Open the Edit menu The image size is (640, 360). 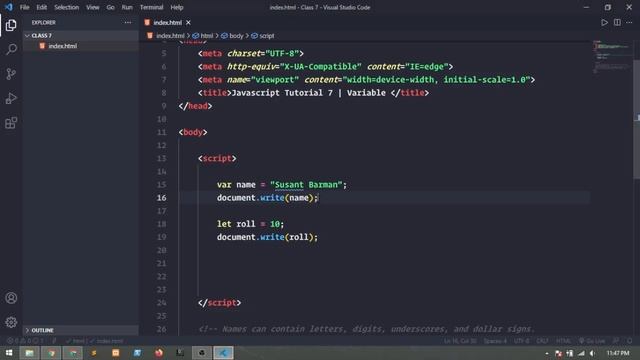point(42,7)
